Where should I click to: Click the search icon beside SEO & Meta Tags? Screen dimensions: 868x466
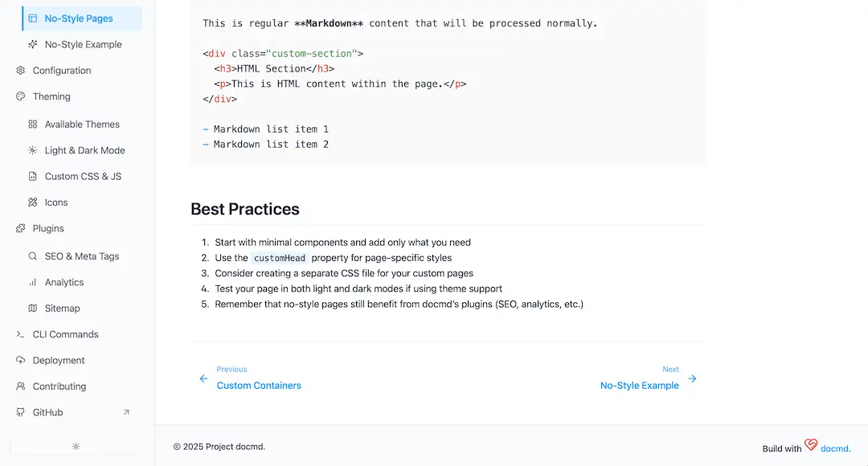pyautogui.click(x=33, y=255)
